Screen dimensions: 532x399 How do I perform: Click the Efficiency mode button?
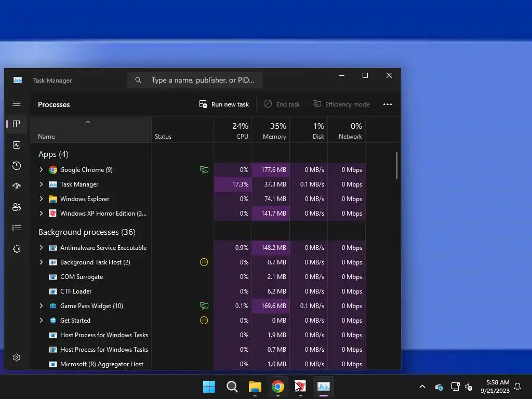[x=341, y=104]
